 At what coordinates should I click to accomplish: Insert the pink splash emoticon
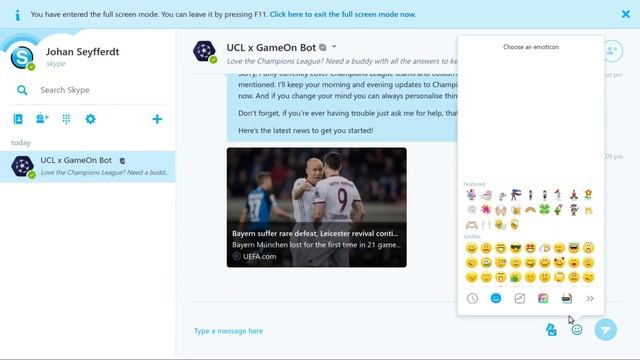[486, 210]
